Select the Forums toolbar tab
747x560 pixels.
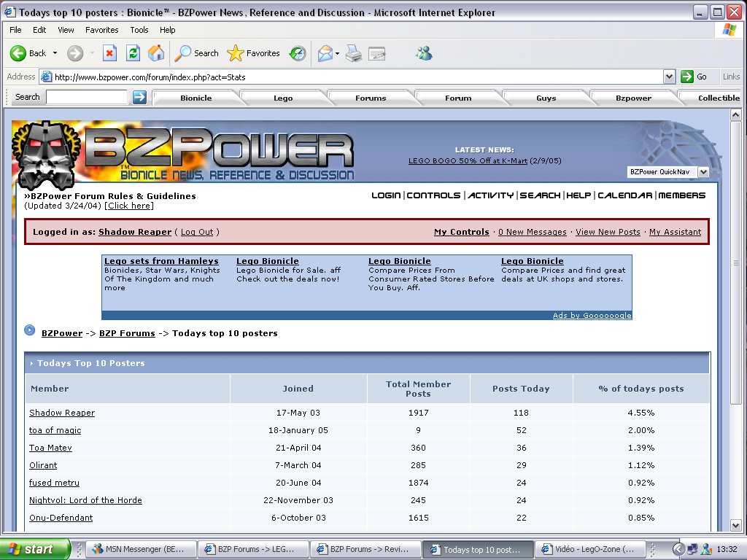coord(371,98)
